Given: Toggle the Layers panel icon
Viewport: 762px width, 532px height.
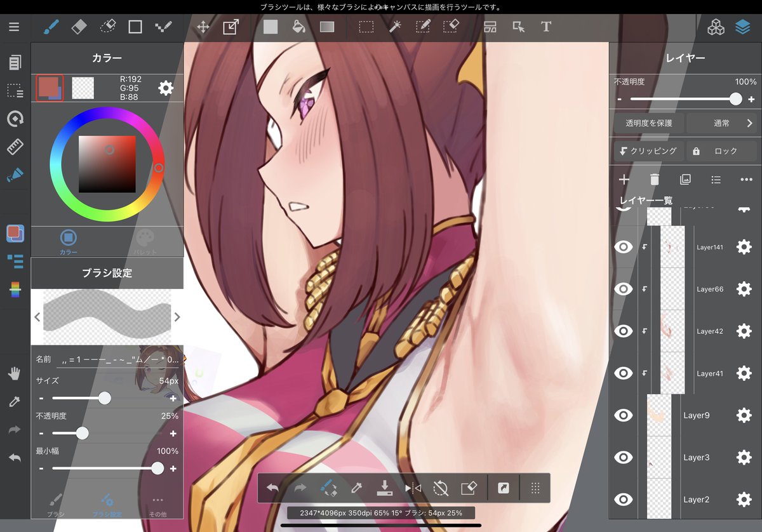Looking at the screenshot, I should (742, 27).
